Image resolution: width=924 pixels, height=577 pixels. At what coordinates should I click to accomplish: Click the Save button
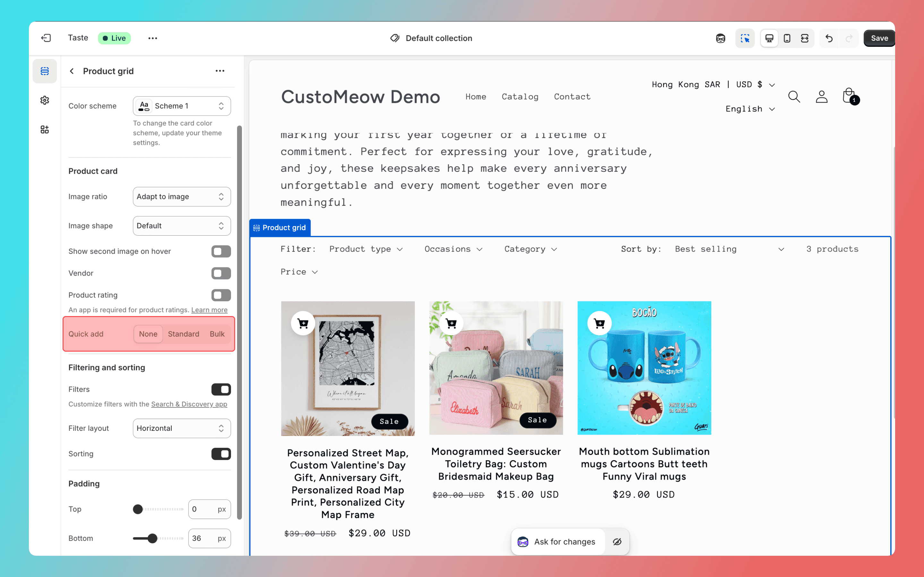click(879, 38)
